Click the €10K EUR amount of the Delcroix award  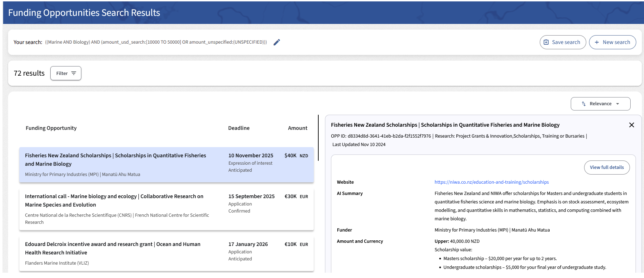[296, 244]
